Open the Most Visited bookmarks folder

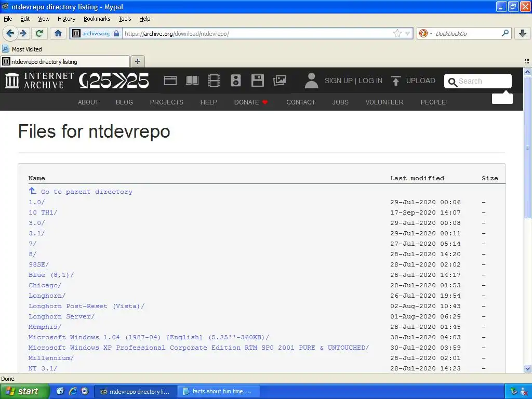click(x=22, y=49)
